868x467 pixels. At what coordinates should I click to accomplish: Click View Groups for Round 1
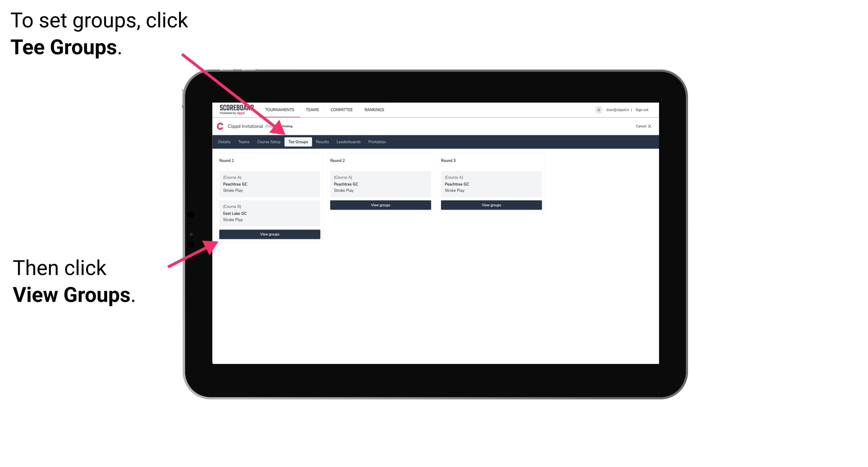pos(270,234)
